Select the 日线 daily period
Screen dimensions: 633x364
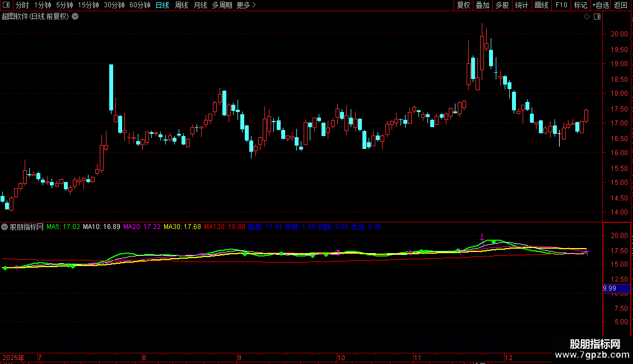click(x=162, y=5)
